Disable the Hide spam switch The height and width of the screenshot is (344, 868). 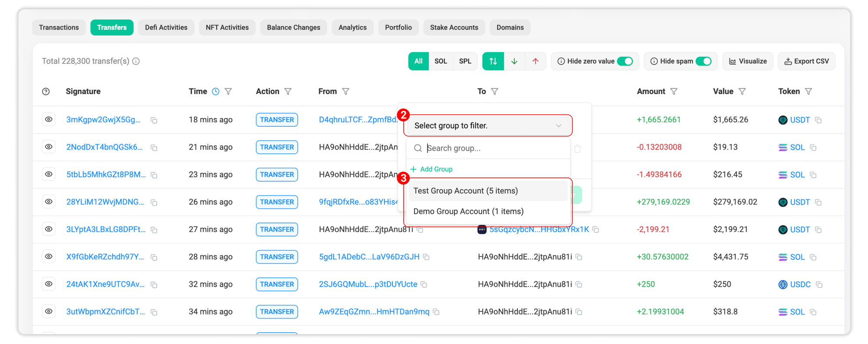(703, 61)
